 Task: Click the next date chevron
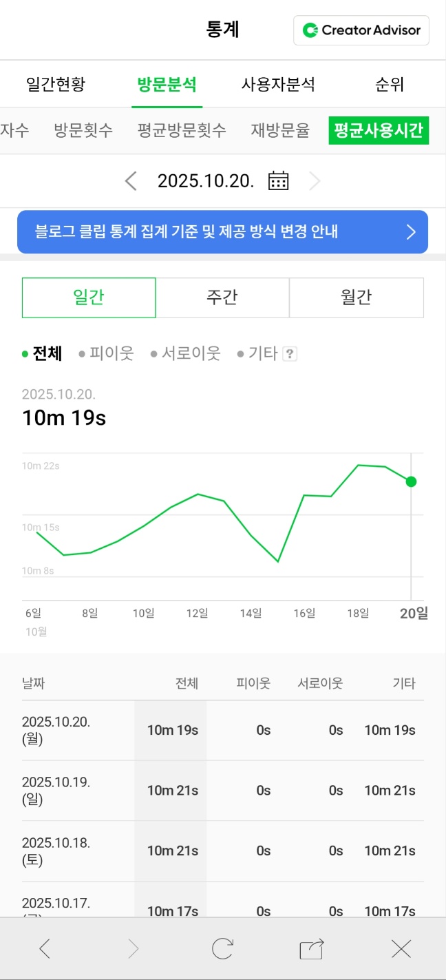pyautogui.click(x=315, y=180)
